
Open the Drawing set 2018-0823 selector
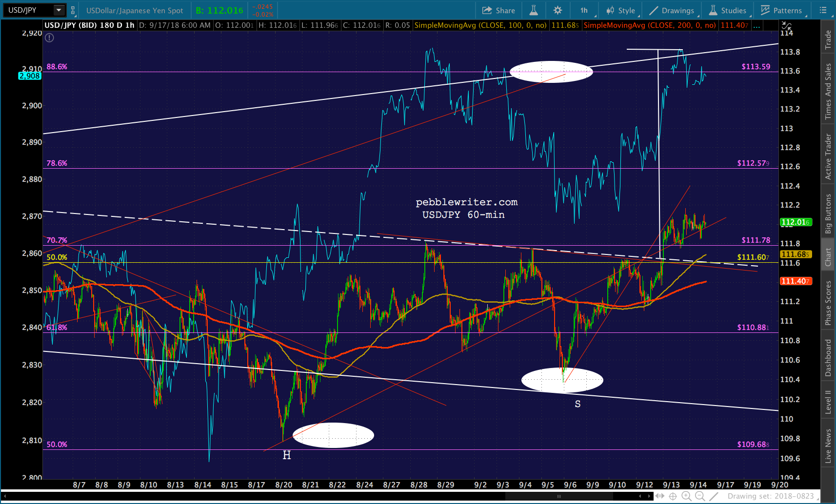(771, 496)
